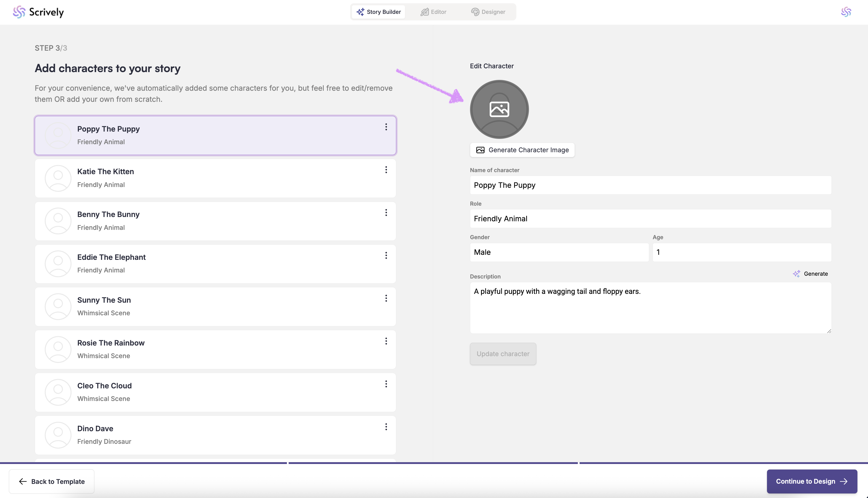Switch to the Editor tab
Screen dimensions: 868x498
point(433,12)
